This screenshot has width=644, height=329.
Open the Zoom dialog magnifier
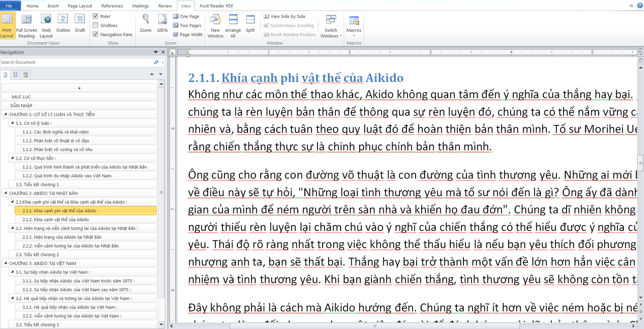coord(145,23)
